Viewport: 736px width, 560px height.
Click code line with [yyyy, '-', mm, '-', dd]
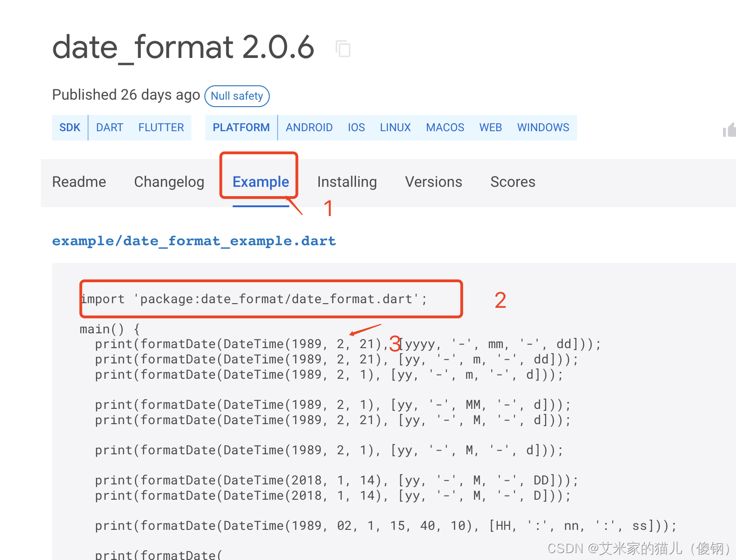tap(348, 344)
